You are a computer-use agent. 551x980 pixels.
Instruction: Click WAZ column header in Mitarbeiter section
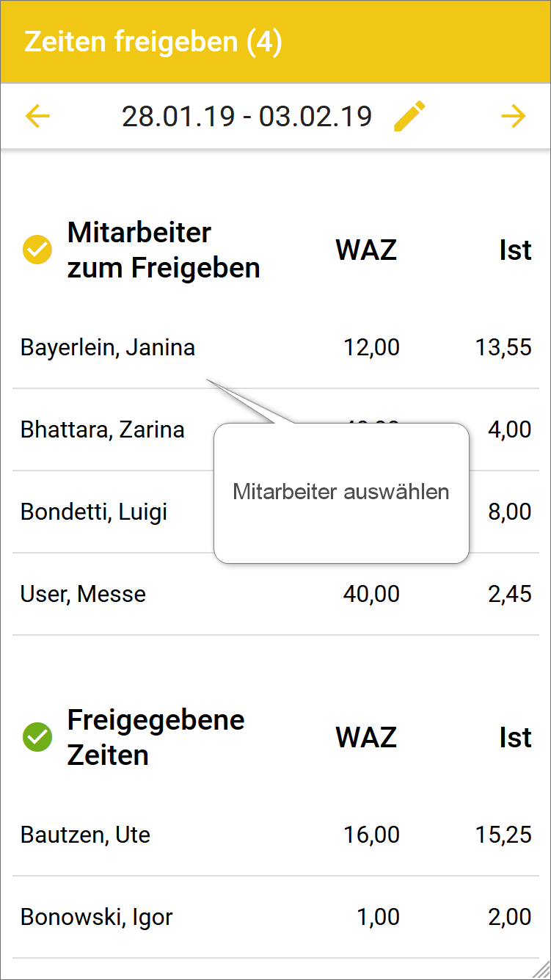click(366, 250)
